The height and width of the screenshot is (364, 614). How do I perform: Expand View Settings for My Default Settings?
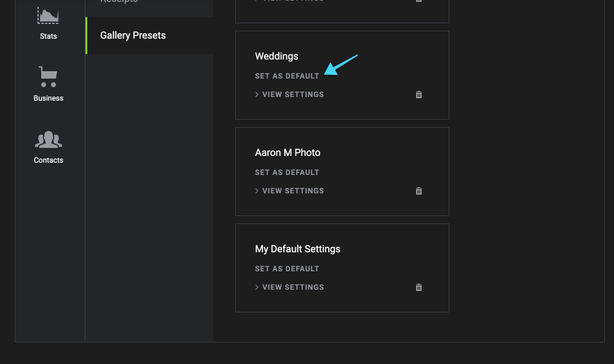[x=289, y=287]
